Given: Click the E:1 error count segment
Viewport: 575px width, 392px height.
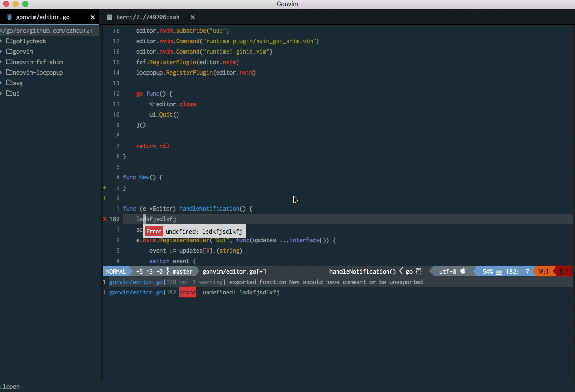Looking at the screenshot, I should [564, 272].
